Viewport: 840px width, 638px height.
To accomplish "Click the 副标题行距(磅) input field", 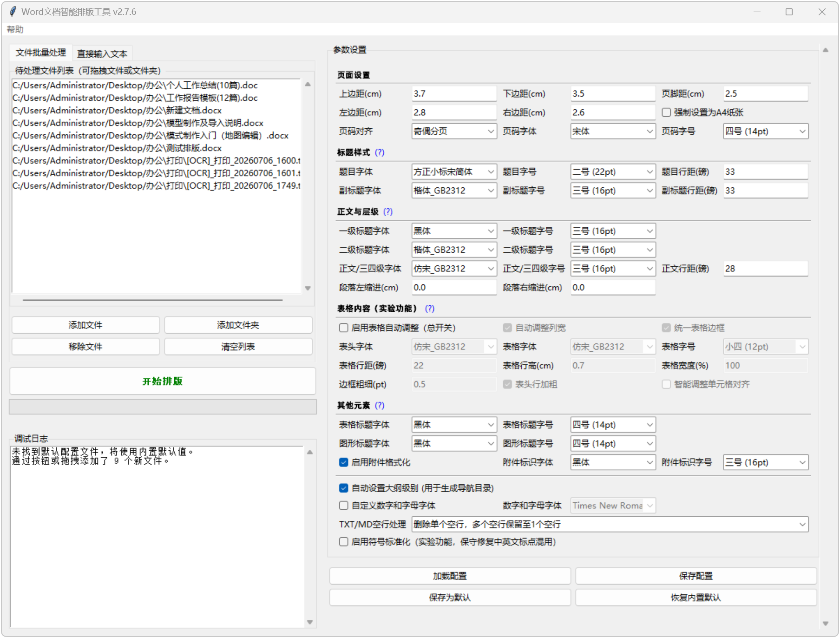I will click(766, 191).
